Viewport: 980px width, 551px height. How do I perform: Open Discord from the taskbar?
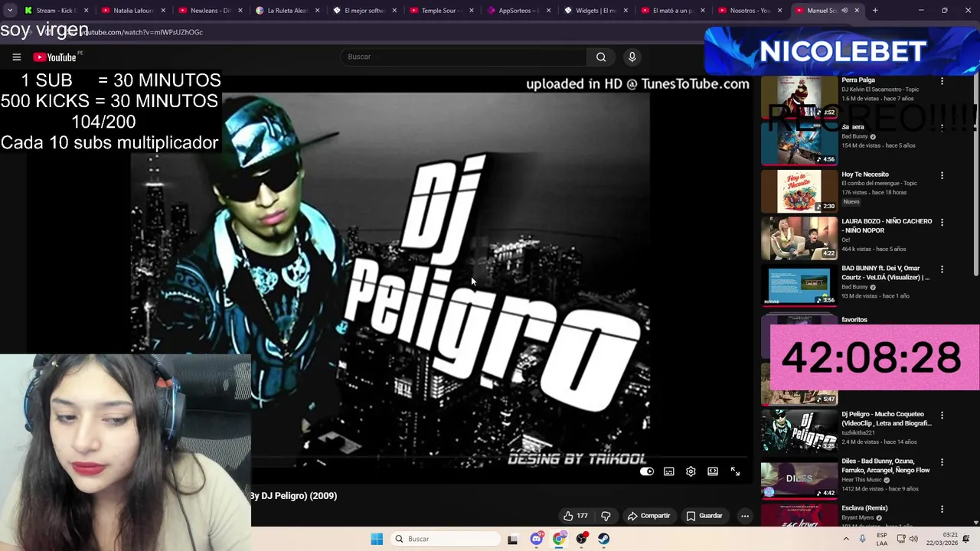click(537, 539)
